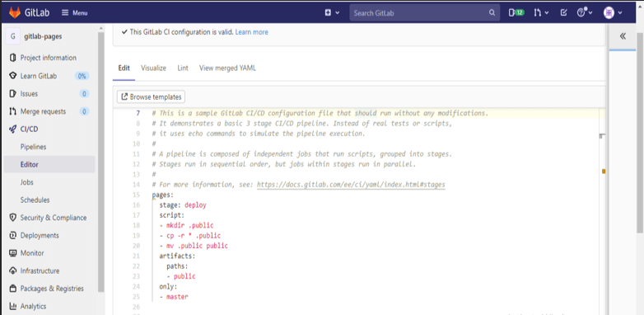Screen dimensions: 644x315
Task: Switch to View merged YAML tab
Action: [x=227, y=68]
